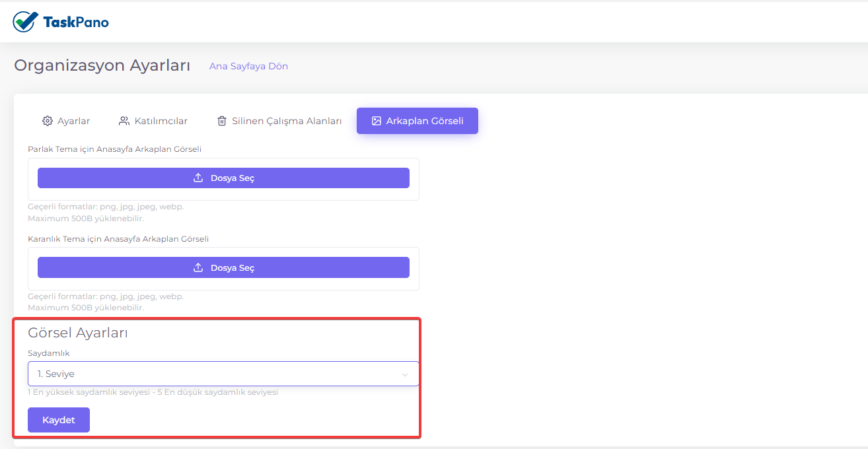This screenshot has width=868, height=449.
Task: Follow the Ana Sayfaya Dön link
Action: pos(248,66)
